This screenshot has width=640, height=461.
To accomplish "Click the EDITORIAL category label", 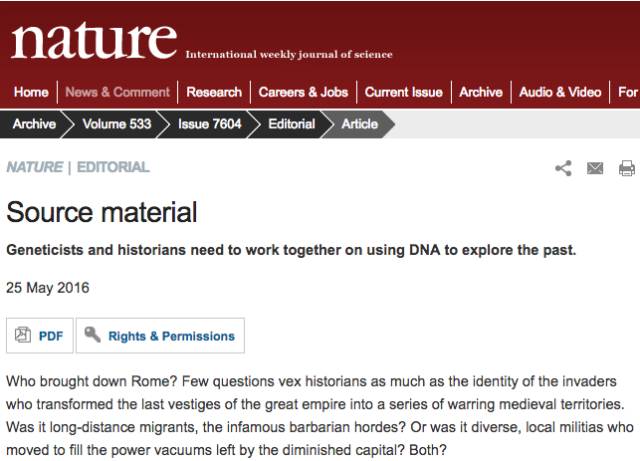I will coord(113,167).
